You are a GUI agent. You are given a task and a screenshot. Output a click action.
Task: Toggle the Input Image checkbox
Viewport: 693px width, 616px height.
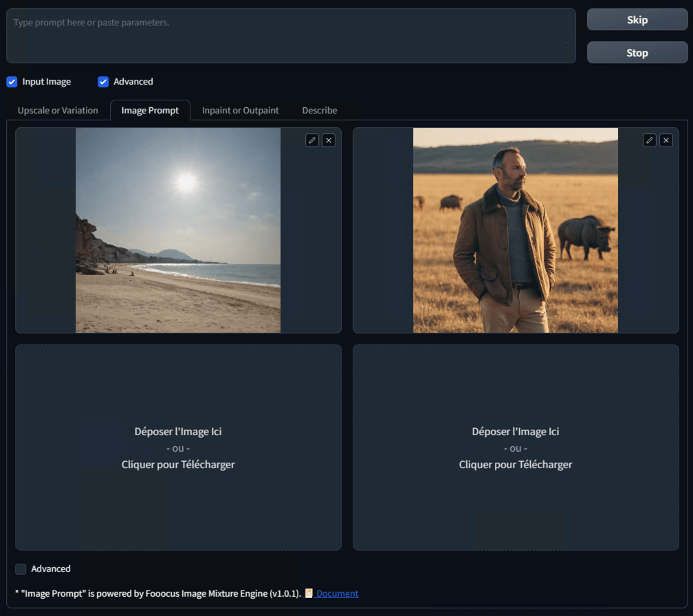pyautogui.click(x=12, y=82)
